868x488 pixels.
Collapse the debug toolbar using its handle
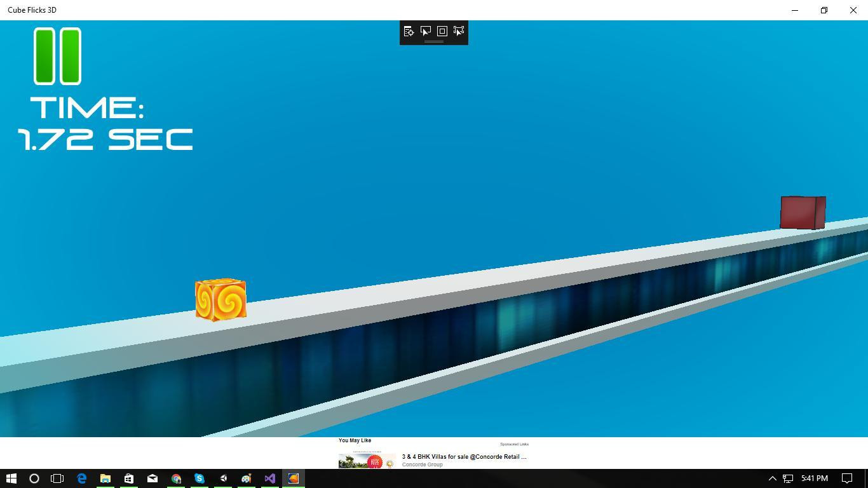tap(434, 42)
